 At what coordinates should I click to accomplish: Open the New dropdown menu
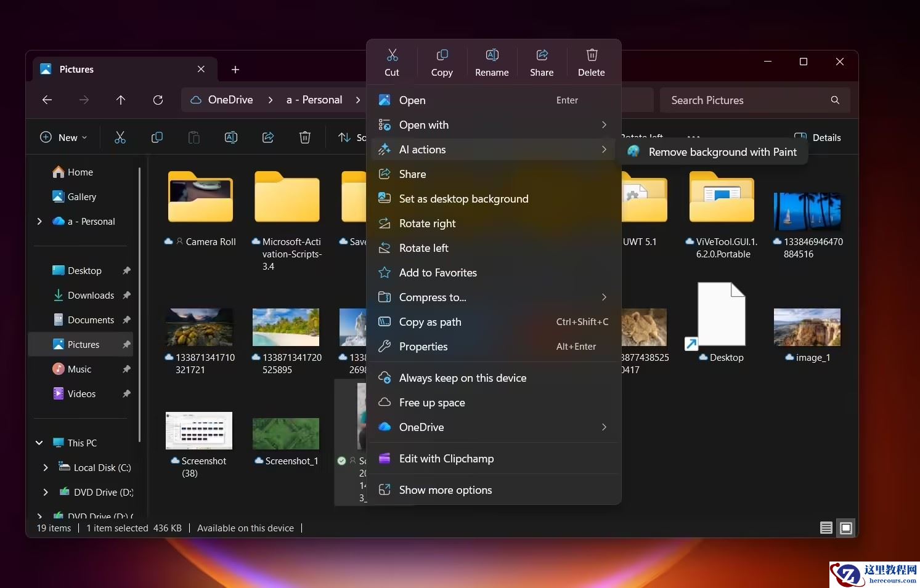tap(63, 137)
